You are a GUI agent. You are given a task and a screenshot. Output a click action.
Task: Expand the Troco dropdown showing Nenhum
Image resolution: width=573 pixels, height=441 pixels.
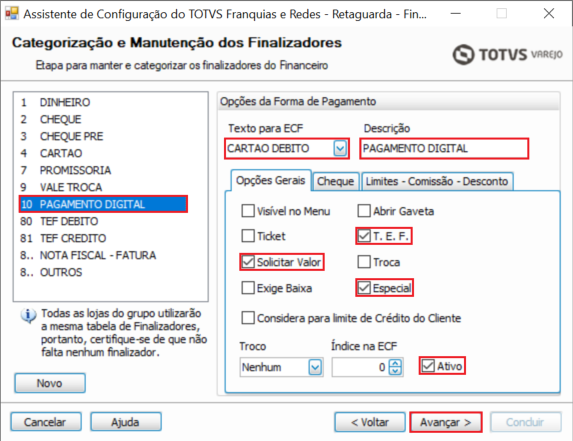[x=315, y=367]
